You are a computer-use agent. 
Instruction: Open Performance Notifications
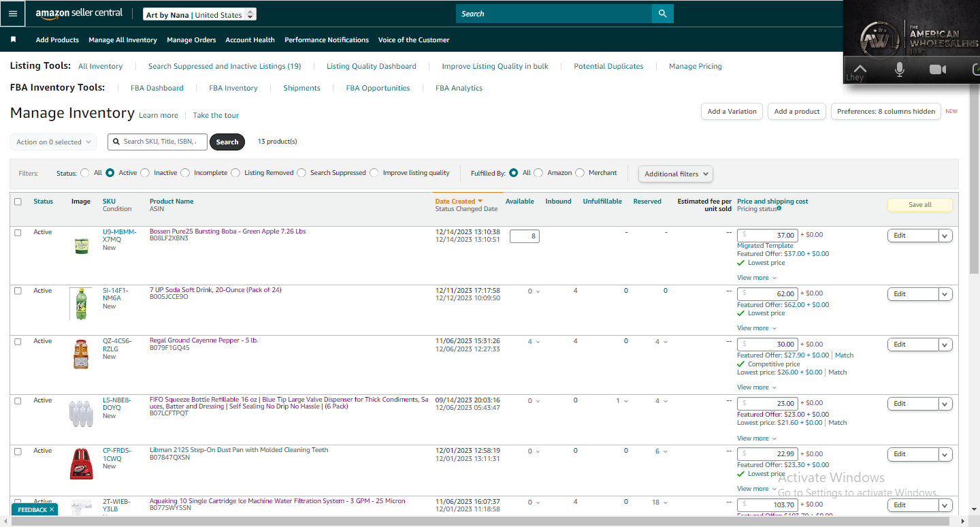[x=327, y=40]
